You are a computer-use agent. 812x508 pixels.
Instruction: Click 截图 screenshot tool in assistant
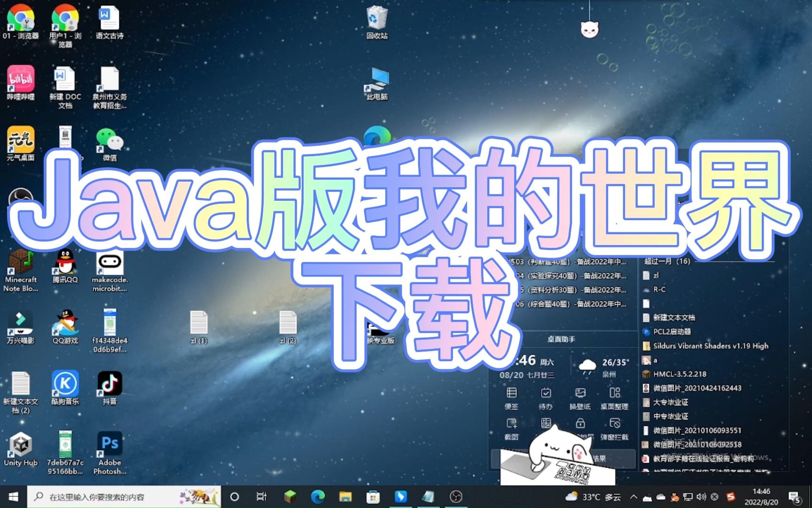511,429
